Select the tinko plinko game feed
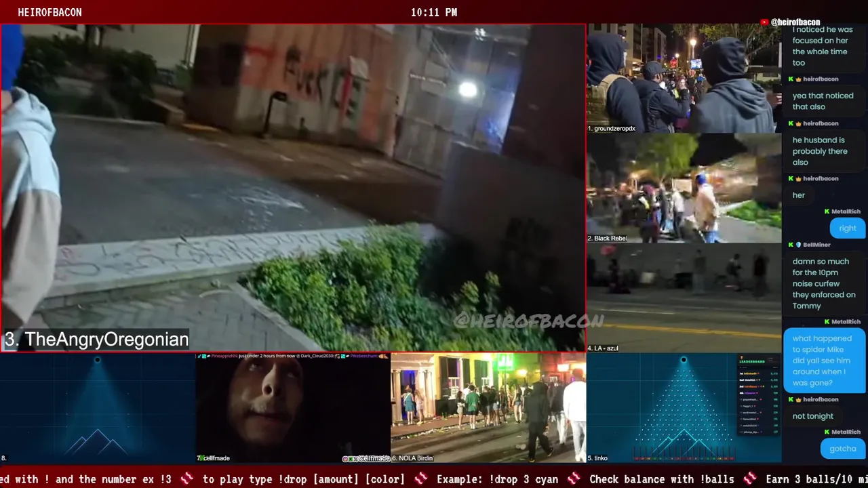This screenshot has height=488, width=868. 684,408
